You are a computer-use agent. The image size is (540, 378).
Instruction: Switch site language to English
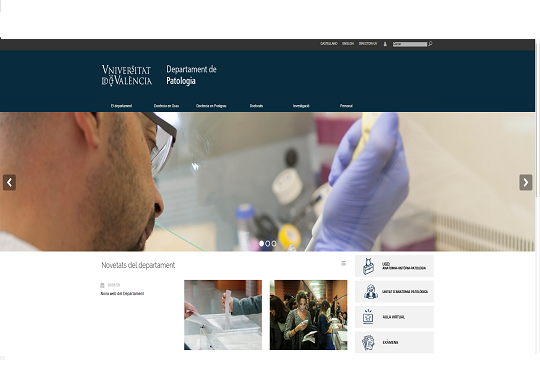coord(348,44)
